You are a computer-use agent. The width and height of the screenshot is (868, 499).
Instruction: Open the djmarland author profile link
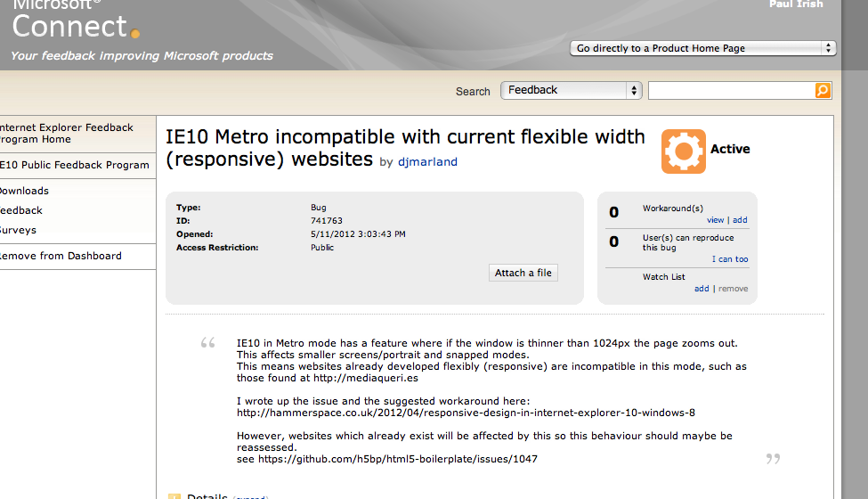[x=427, y=161]
